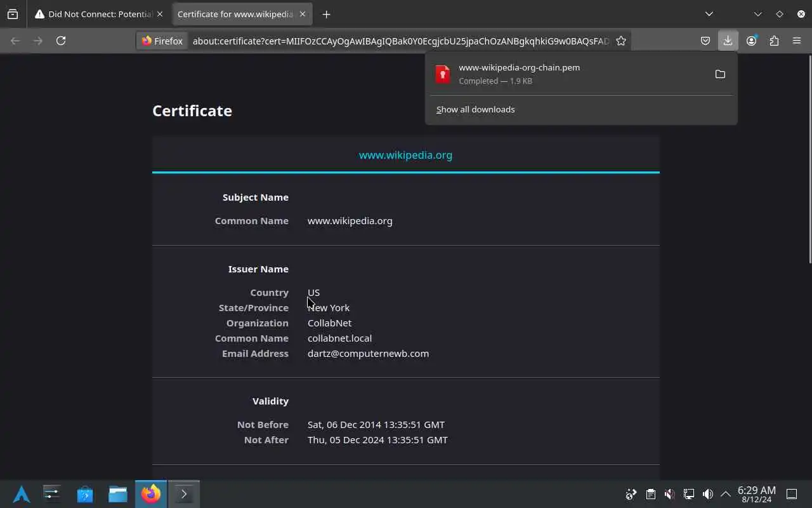This screenshot has width=812, height=508.
Task: Launch the Discover software store
Action: pos(85,494)
